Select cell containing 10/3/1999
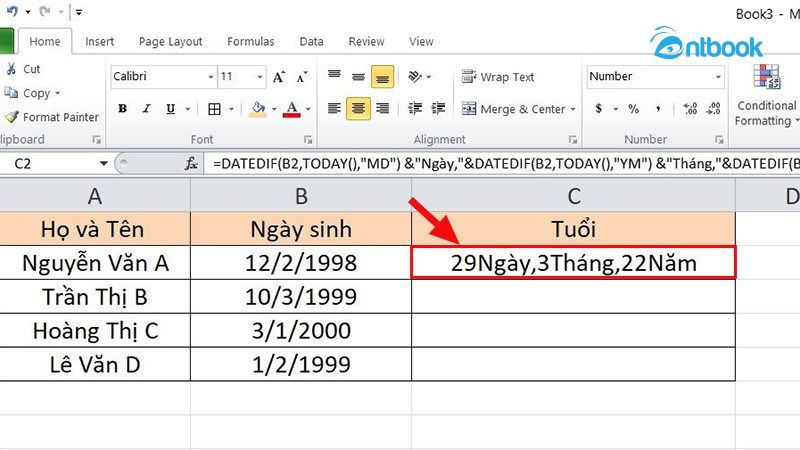The image size is (800, 450). 301,296
